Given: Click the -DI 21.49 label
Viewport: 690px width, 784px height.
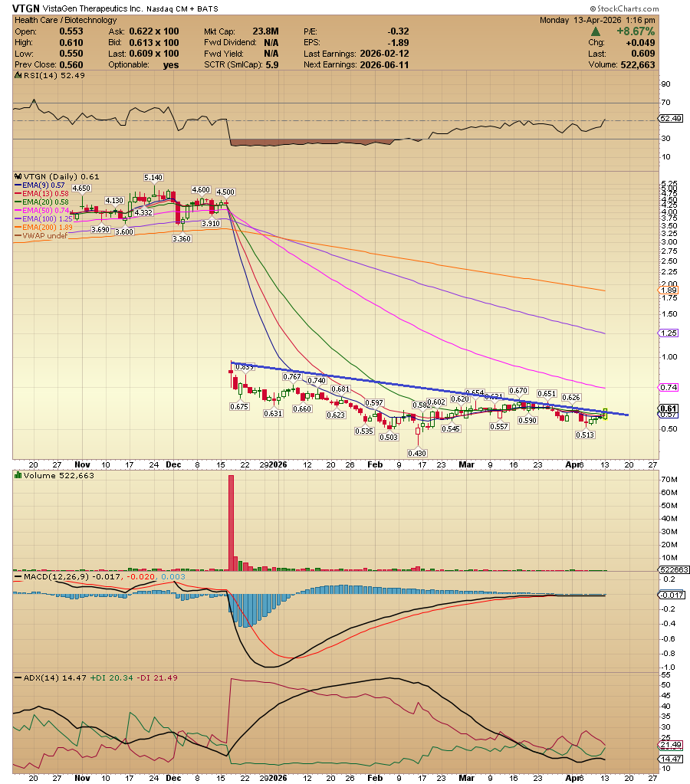Looking at the screenshot, I should (156, 678).
